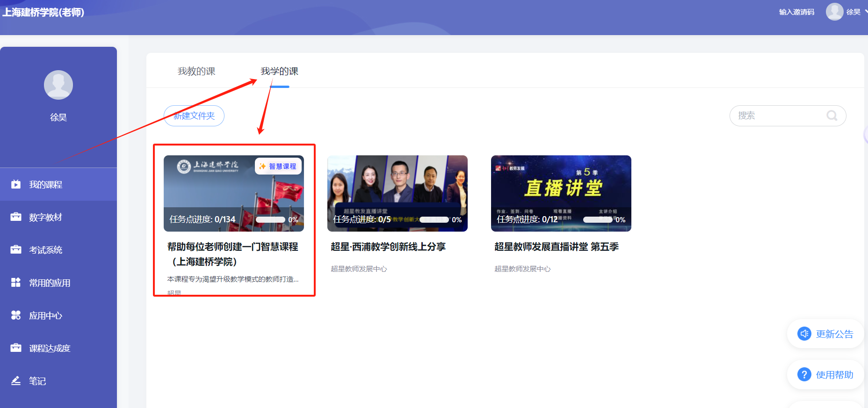The image size is (868, 408).
Task: Click the 新建文件夹 button
Action: point(194,116)
